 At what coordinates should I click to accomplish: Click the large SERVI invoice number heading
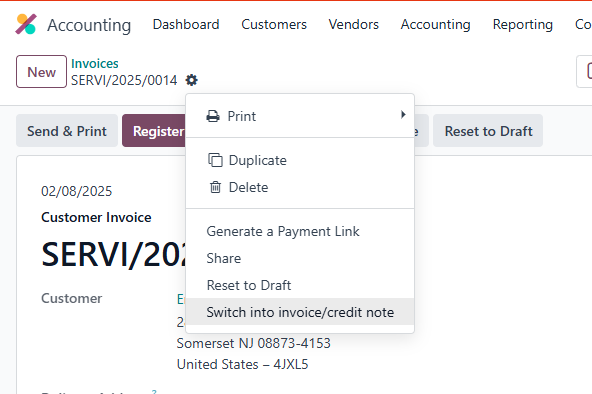pyautogui.click(x=113, y=255)
